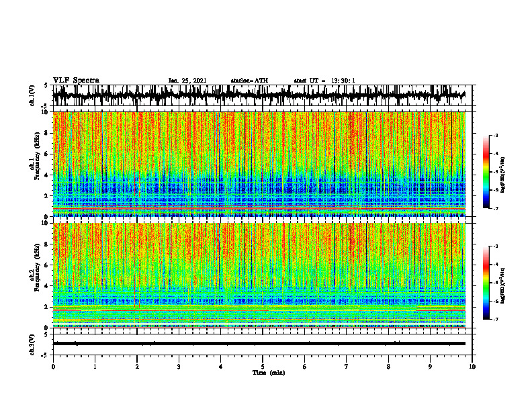This screenshot has width=532, height=411.
Task: Click the time-axis tick label "9"
Action: click(430, 367)
